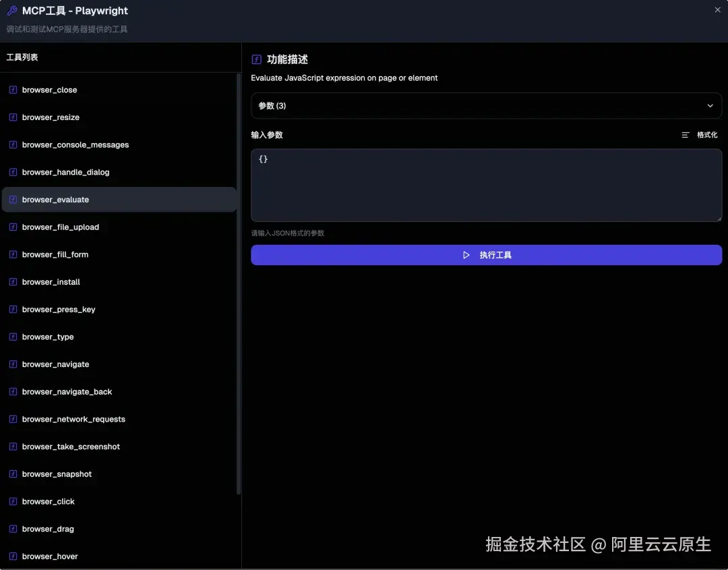
Task: Click the function icon next to browser_navigate
Action: click(x=13, y=364)
